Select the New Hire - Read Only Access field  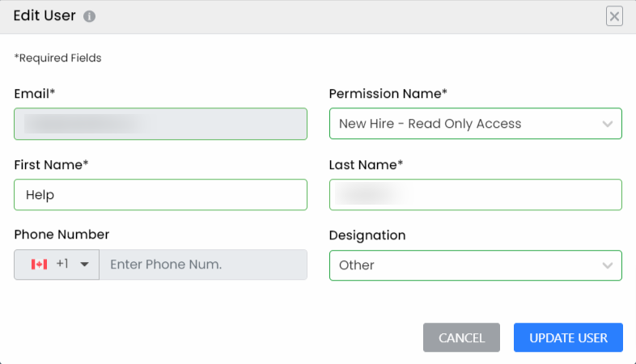[475, 124]
